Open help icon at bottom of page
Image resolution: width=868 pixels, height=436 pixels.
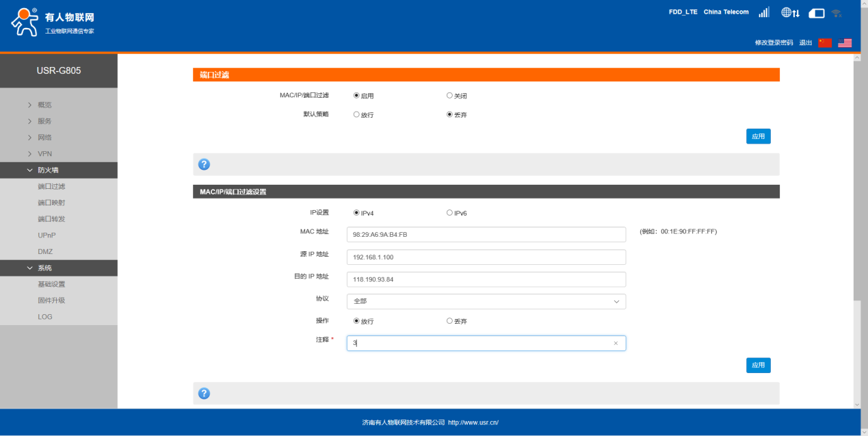coord(204,394)
